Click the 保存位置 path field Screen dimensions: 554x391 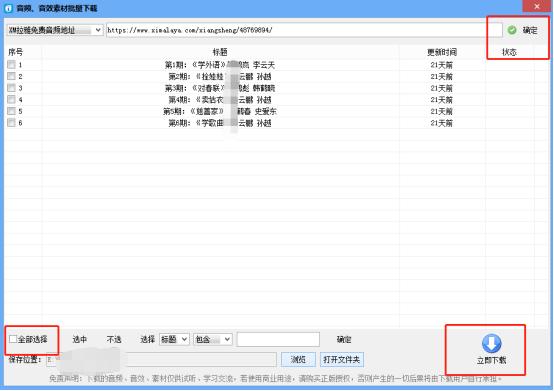coord(161,360)
